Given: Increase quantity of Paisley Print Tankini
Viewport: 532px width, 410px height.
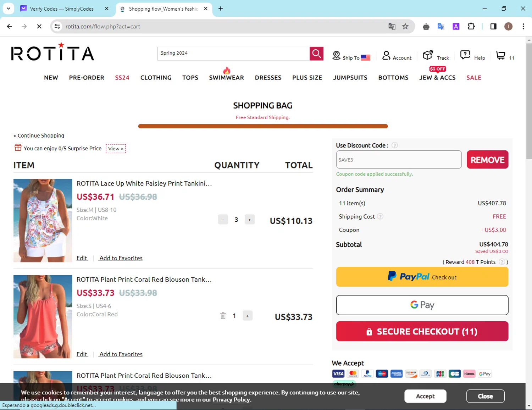Looking at the screenshot, I should tap(250, 220).
